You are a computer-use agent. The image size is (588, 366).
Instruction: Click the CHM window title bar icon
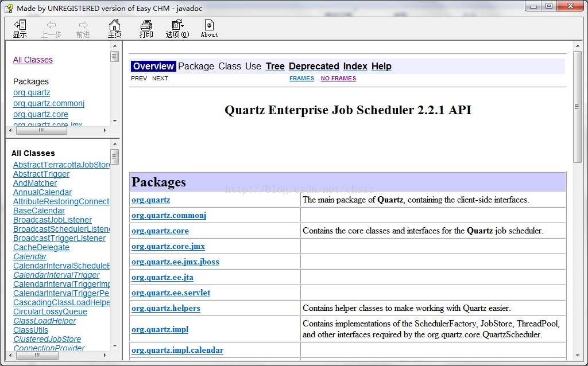tap(9, 8)
